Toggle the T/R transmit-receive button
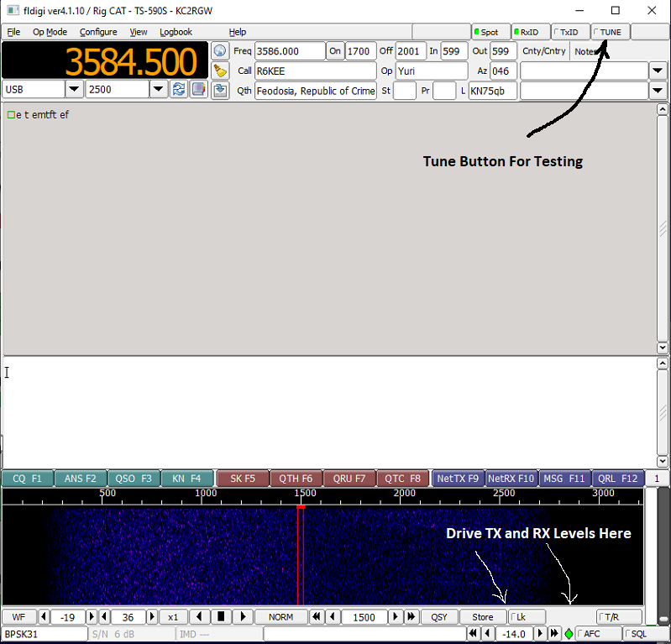Image resolution: width=671 pixels, height=644 pixels. [x=619, y=617]
